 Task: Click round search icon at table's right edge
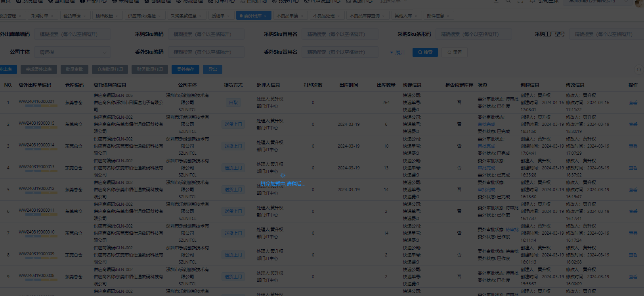639,70
